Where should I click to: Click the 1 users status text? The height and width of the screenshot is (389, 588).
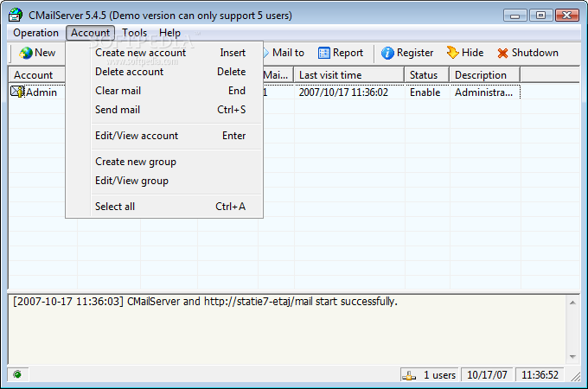coord(439,375)
